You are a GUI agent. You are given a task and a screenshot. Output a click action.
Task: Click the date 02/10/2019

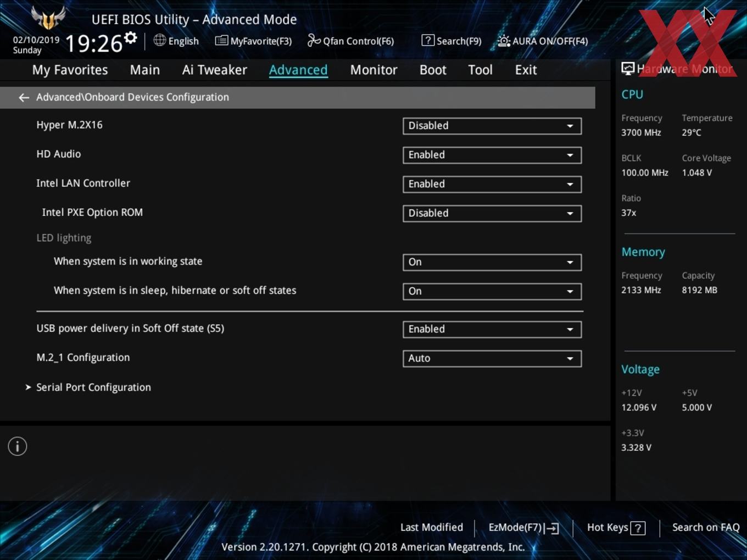(36, 40)
